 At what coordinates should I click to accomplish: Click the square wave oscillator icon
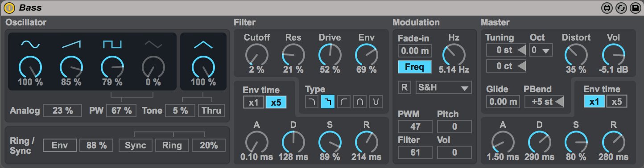(x=112, y=44)
